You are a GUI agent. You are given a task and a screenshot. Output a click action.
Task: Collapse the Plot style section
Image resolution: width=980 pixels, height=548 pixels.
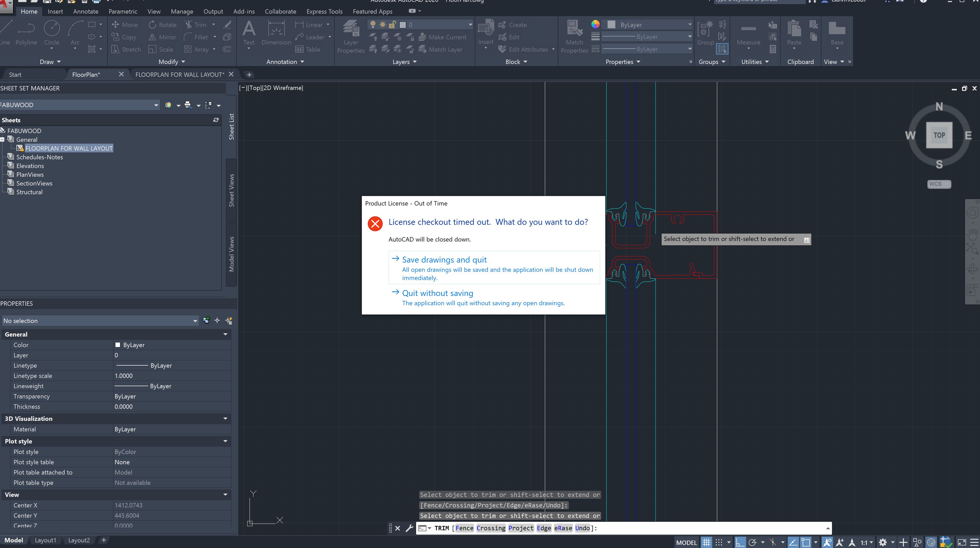point(225,441)
